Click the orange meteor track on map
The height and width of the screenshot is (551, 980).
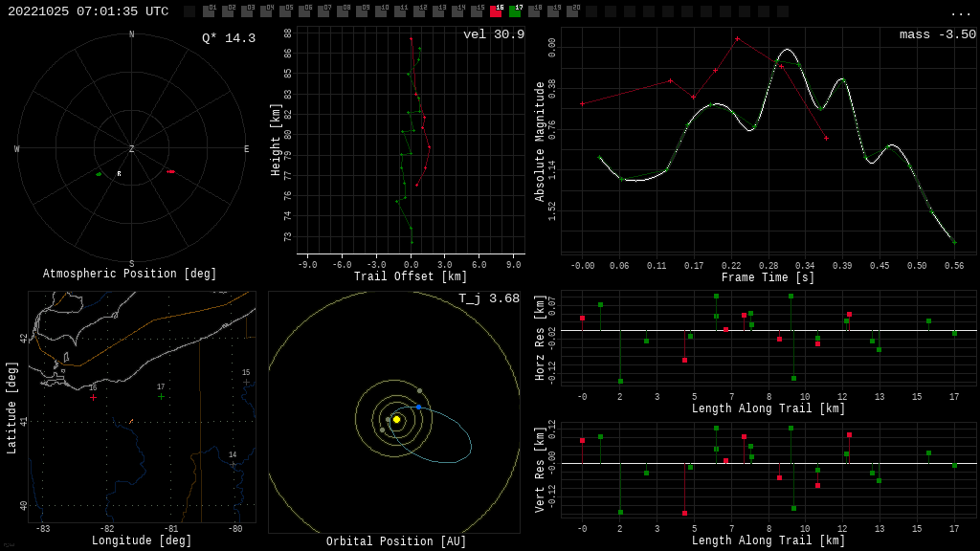coord(131,422)
